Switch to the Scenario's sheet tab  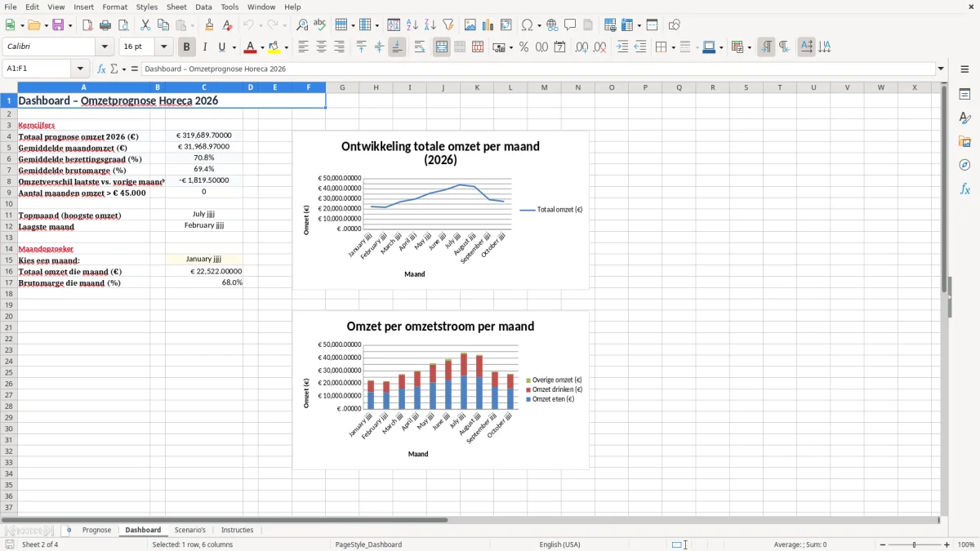(x=190, y=530)
